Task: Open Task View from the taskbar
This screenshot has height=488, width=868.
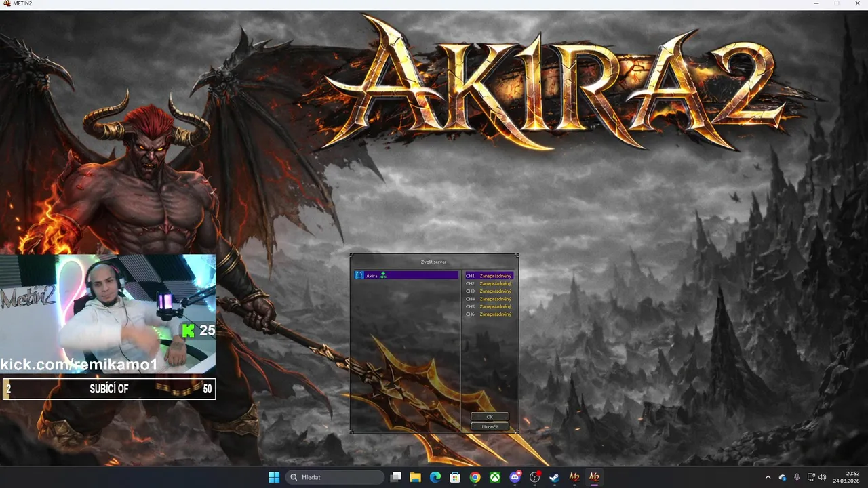Action: click(396, 477)
